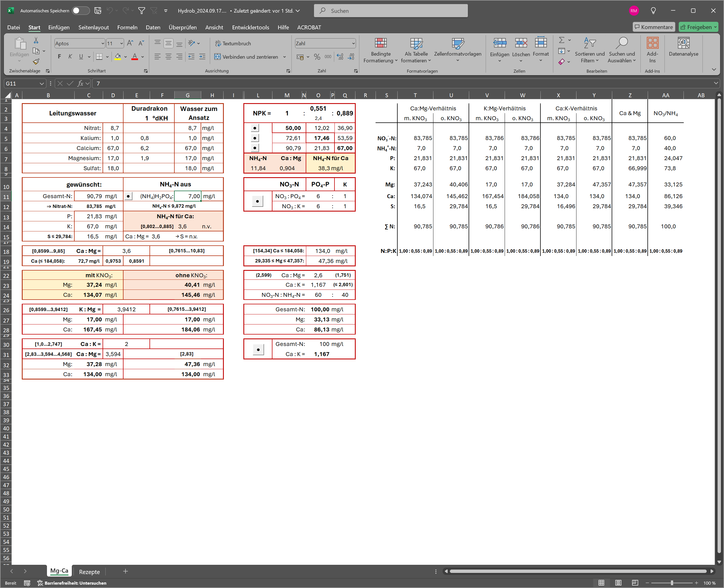The width and height of the screenshot is (724, 588).
Task: Click the bold F button
Action: 59,56
